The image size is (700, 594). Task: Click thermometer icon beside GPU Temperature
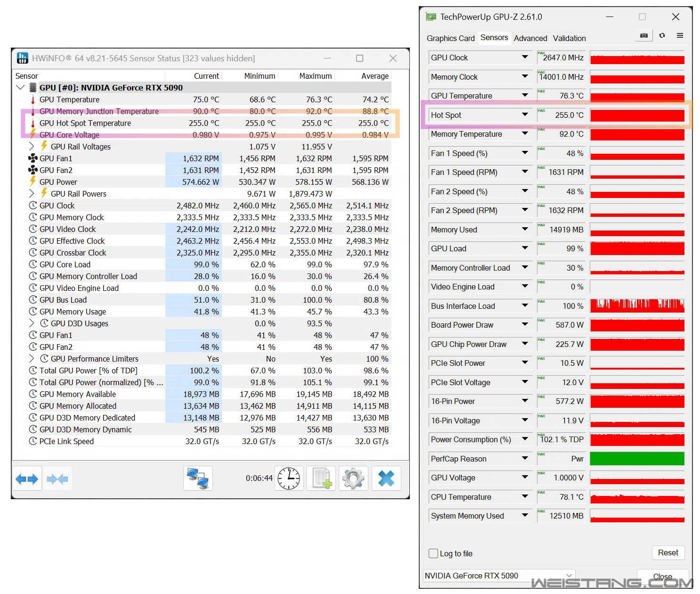(x=33, y=99)
